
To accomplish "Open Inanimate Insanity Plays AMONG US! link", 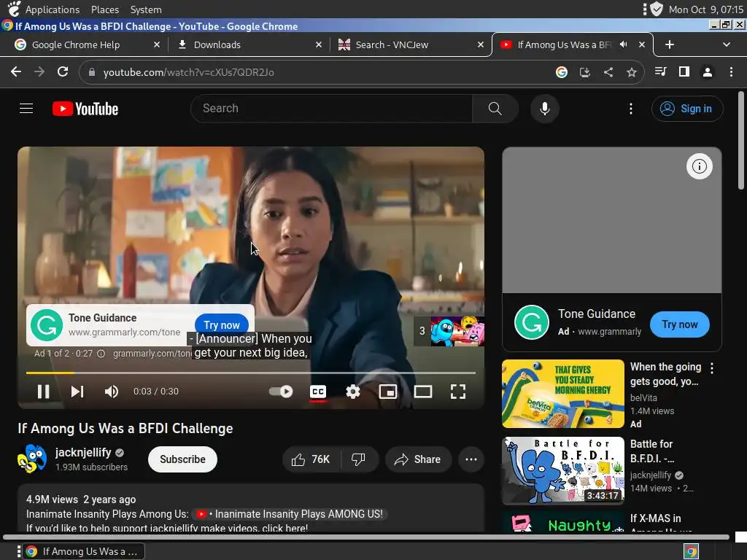I will tap(290, 514).
